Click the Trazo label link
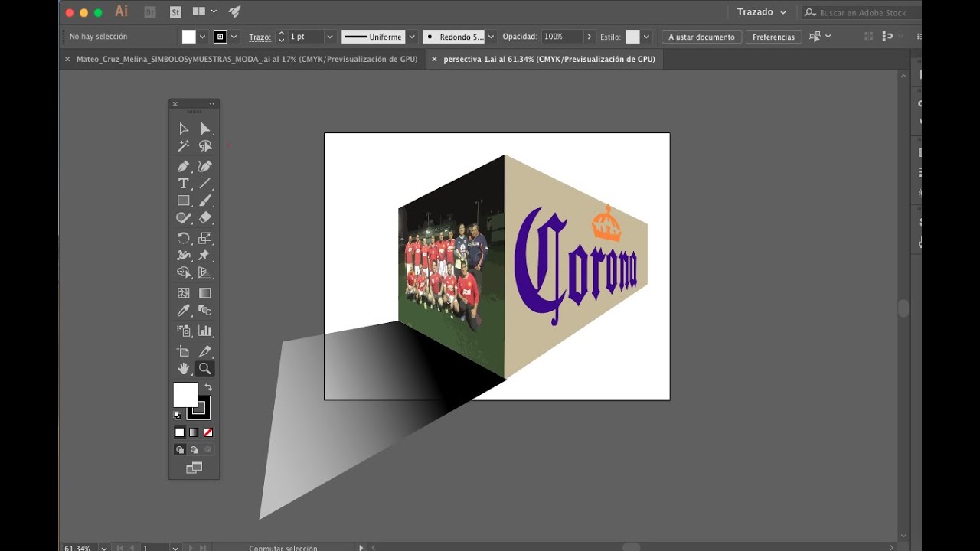 260,37
